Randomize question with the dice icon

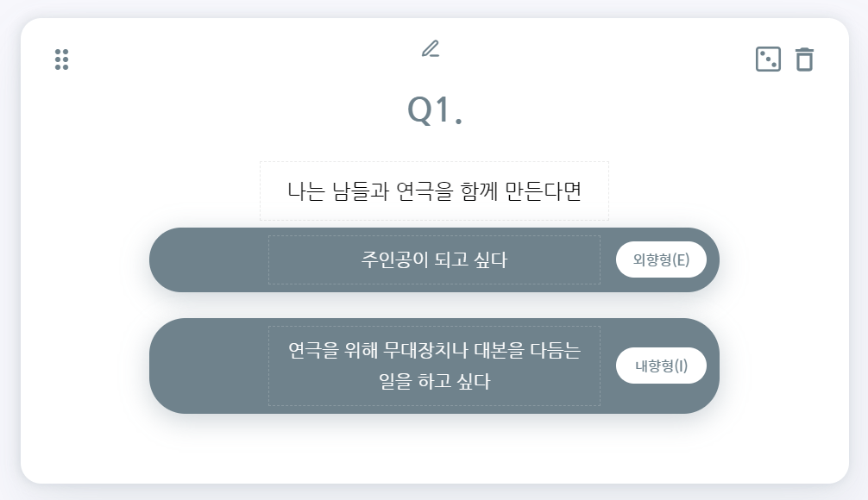767,59
